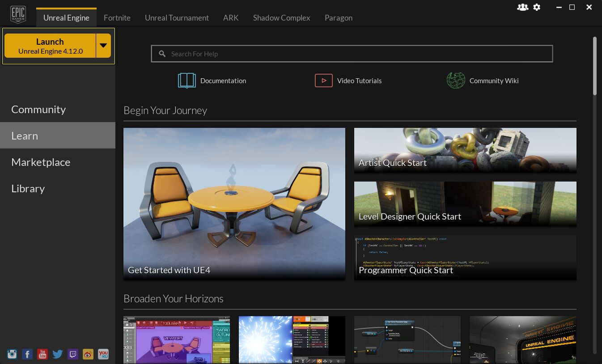The height and width of the screenshot is (364, 602).
Task: Click the Video Tutorials play icon
Action: point(323,80)
